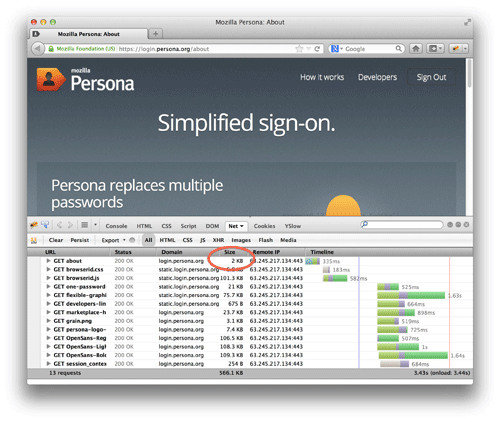Bookmark page with the star icon
This screenshot has height=422, width=500.
299,49
